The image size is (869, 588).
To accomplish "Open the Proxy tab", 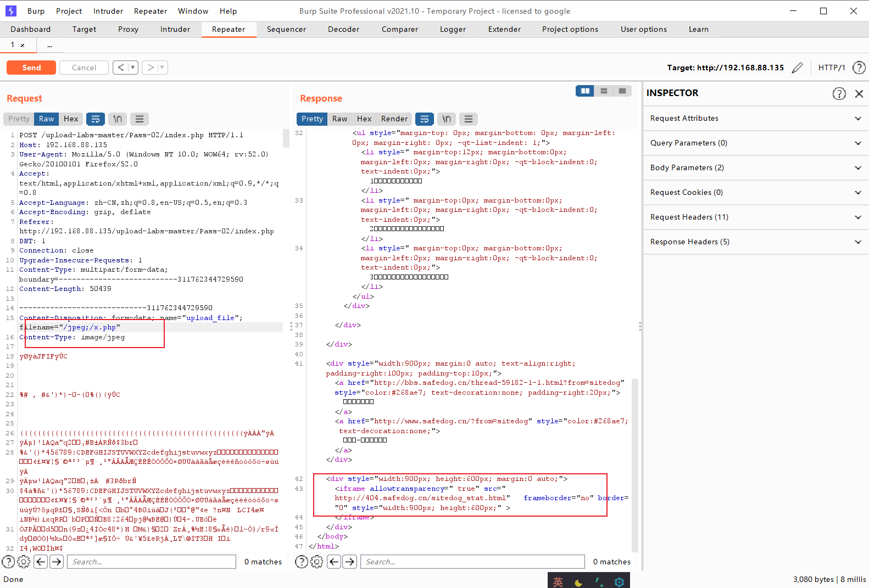I will pyautogui.click(x=128, y=30).
